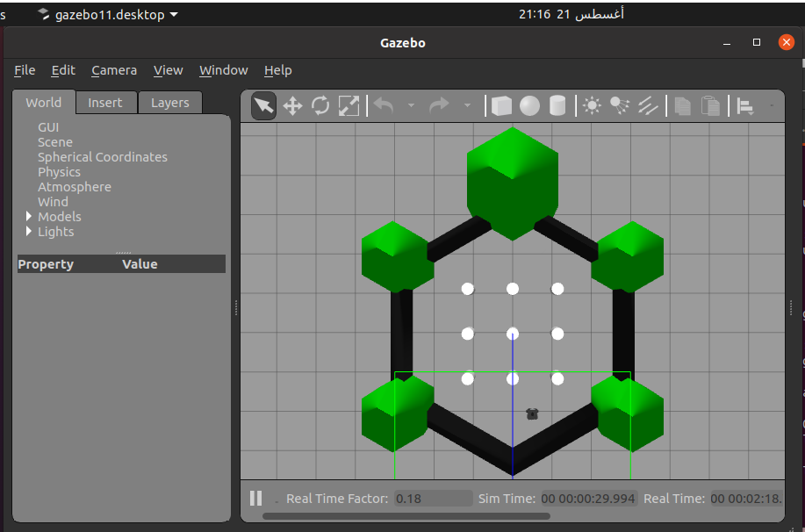Click the Real Time Factor value field
This screenshot has height=532, width=805.
click(x=434, y=499)
